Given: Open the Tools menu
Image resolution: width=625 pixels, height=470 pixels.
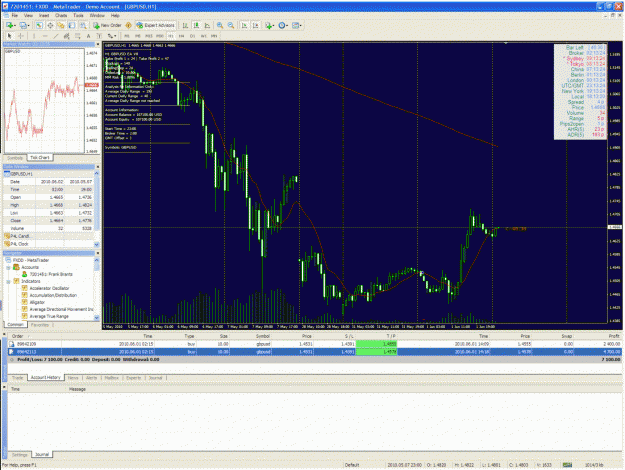Looking at the screenshot, I should (78, 16).
